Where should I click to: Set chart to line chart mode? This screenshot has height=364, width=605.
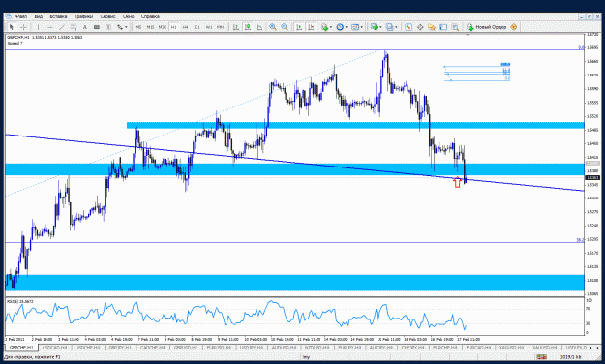pyautogui.click(x=259, y=27)
